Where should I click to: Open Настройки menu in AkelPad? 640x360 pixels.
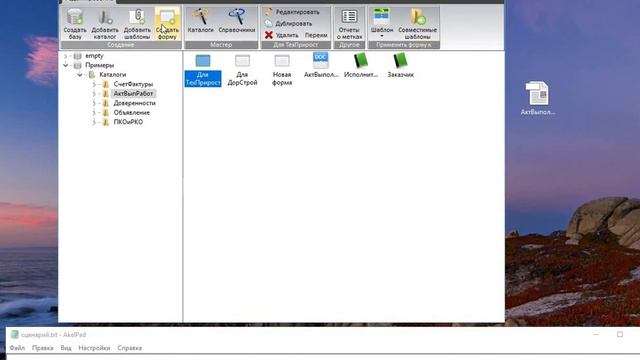[x=94, y=348]
